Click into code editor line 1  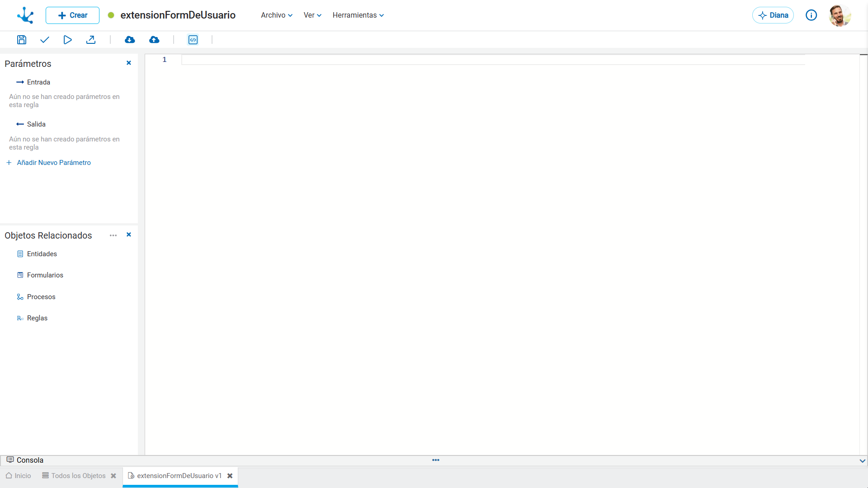pyautogui.click(x=493, y=60)
